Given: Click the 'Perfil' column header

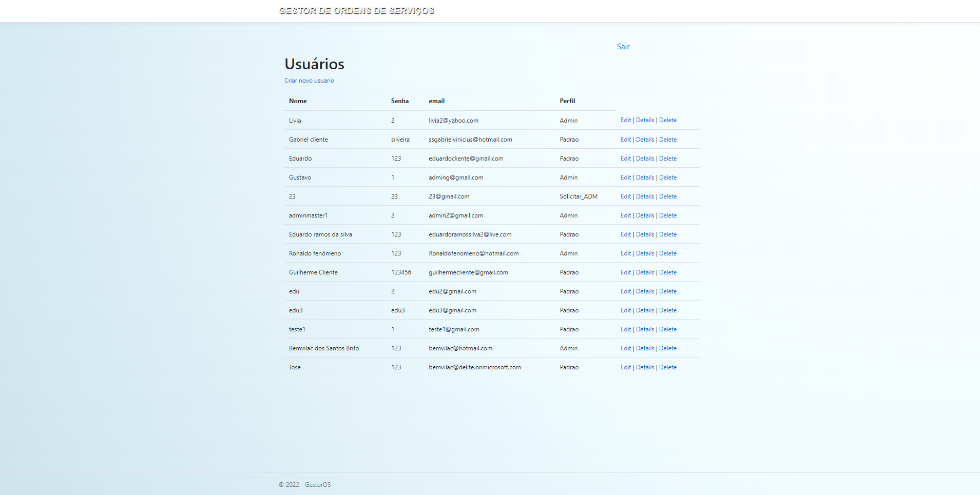Looking at the screenshot, I should click(568, 101).
